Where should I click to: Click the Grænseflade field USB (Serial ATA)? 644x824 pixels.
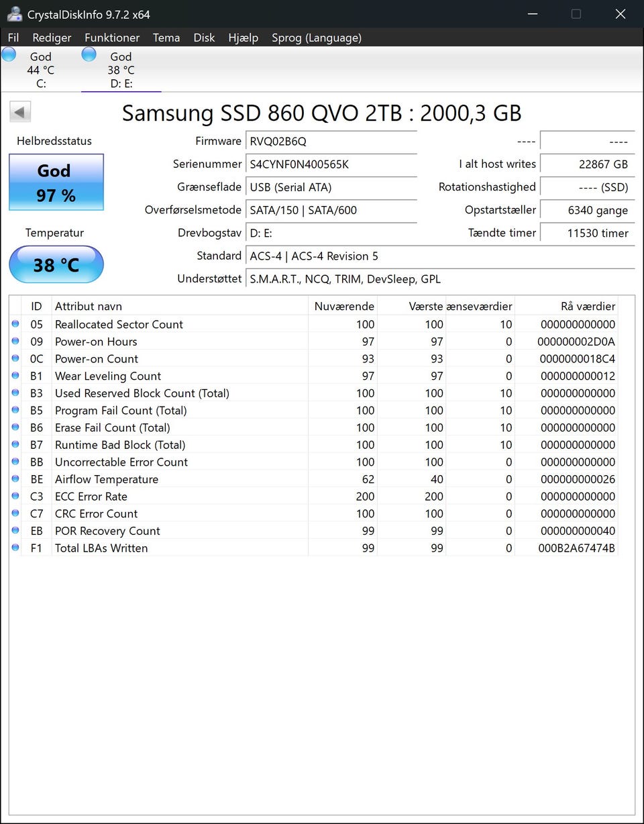coord(331,187)
